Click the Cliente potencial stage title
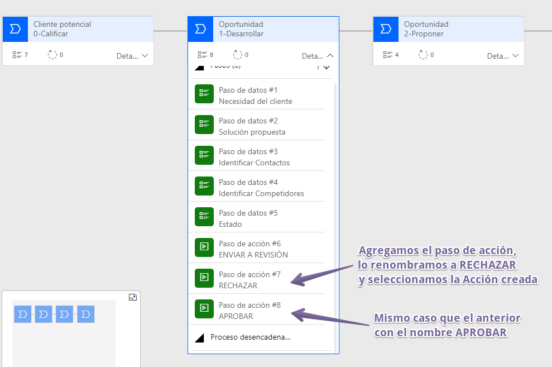The height and width of the screenshot is (367, 552). (62, 24)
